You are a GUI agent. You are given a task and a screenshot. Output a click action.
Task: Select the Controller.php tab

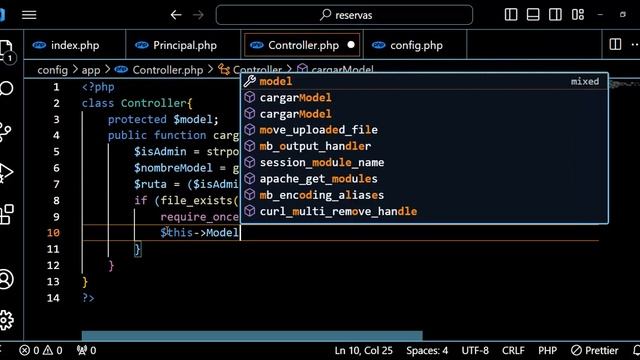point(302,45)
